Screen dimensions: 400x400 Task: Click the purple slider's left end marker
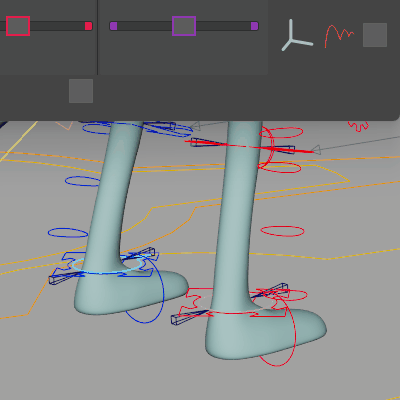(114, 26)
